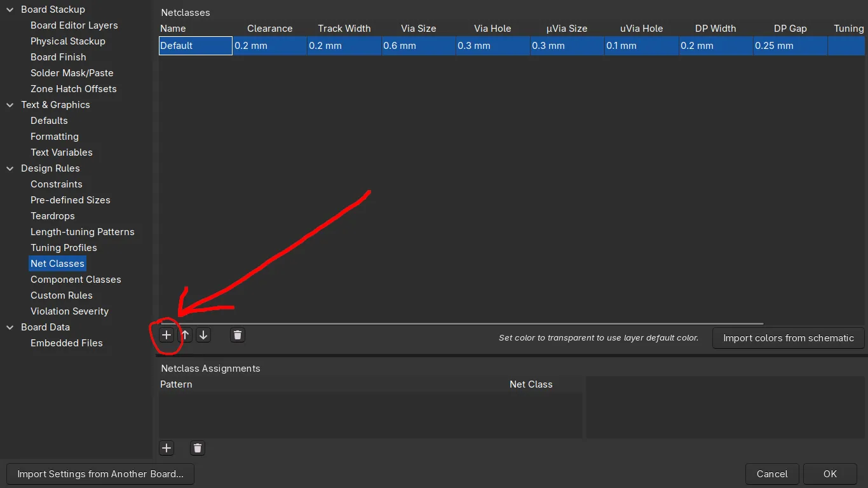Collapse the Text & Graphics section

[10, 105]
